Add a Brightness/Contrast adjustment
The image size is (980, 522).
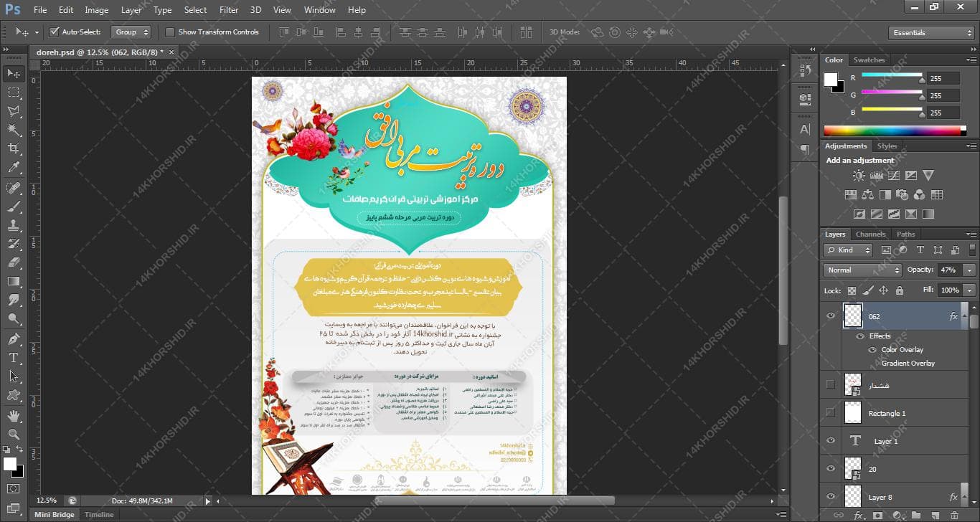859,175
